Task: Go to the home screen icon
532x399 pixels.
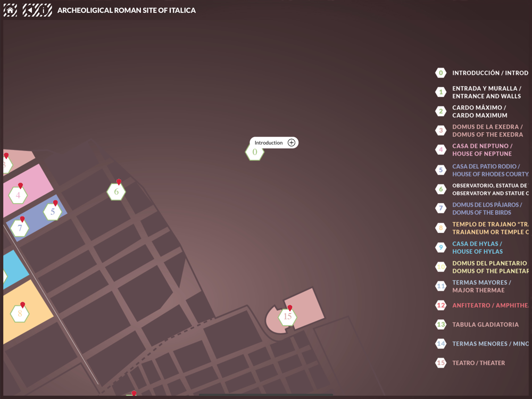Action: click(x=10, y=10)
